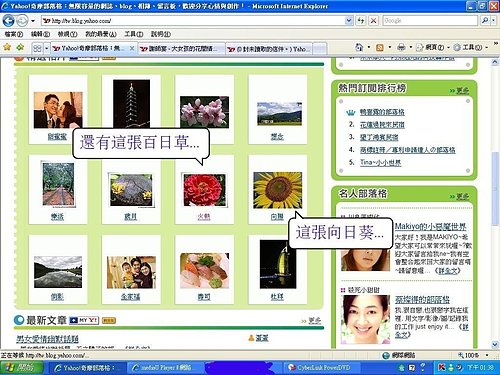Open the search provider options dropdown arrow
Image resolution: width=500 pixels, height=375 pixels.
(x=493, y=21)
